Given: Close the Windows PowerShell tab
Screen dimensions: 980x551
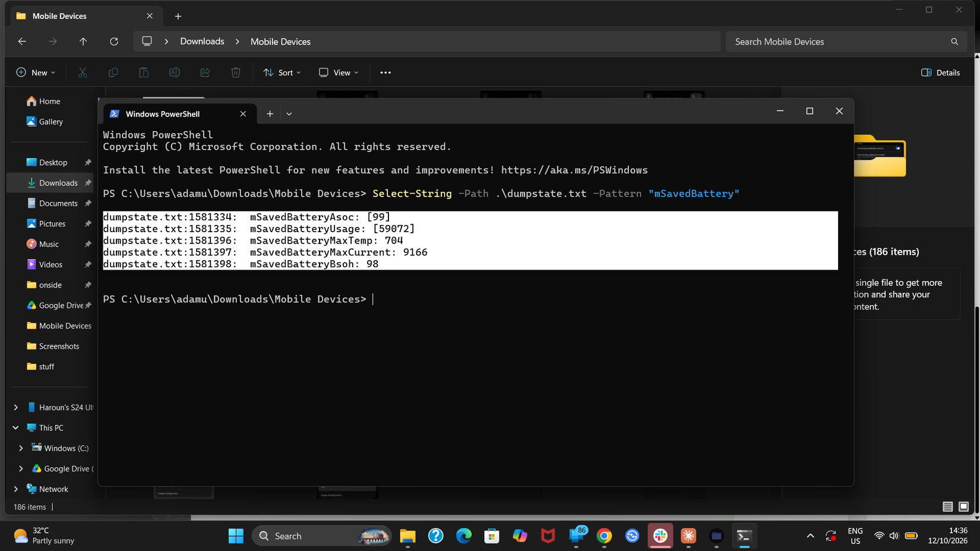Looking at the screenshot, I should click(243, 114).
